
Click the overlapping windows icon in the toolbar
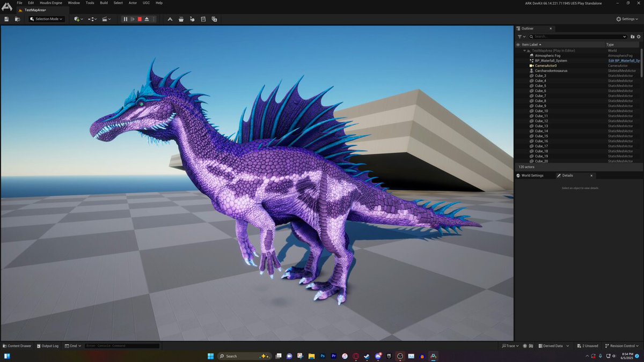214,19
